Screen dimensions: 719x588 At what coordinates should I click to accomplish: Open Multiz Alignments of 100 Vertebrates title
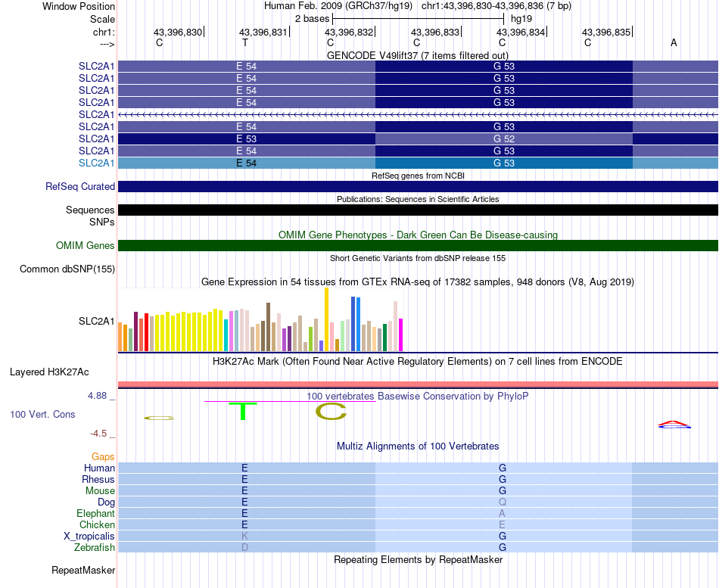click(418, 446)
